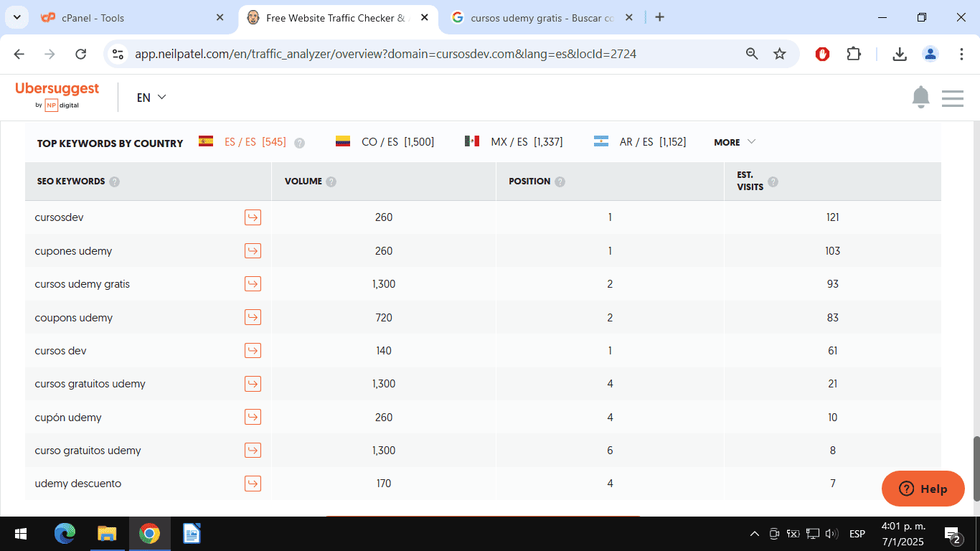
Task: Show the Position column help icon
Action: pos(560,182)
